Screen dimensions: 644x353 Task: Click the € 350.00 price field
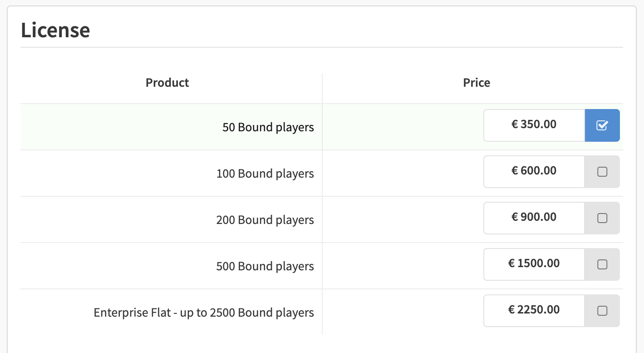click(534, 125)
